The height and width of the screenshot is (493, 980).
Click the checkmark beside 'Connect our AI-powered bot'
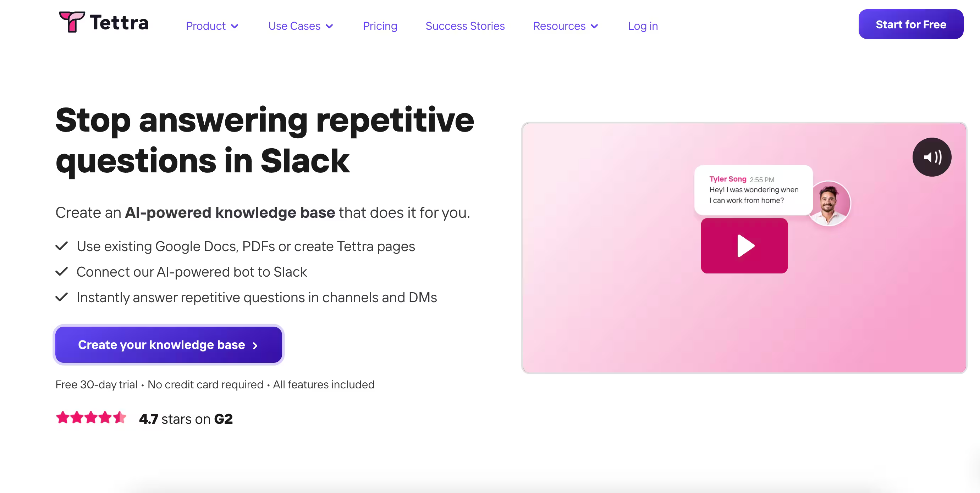pos(62,272)
